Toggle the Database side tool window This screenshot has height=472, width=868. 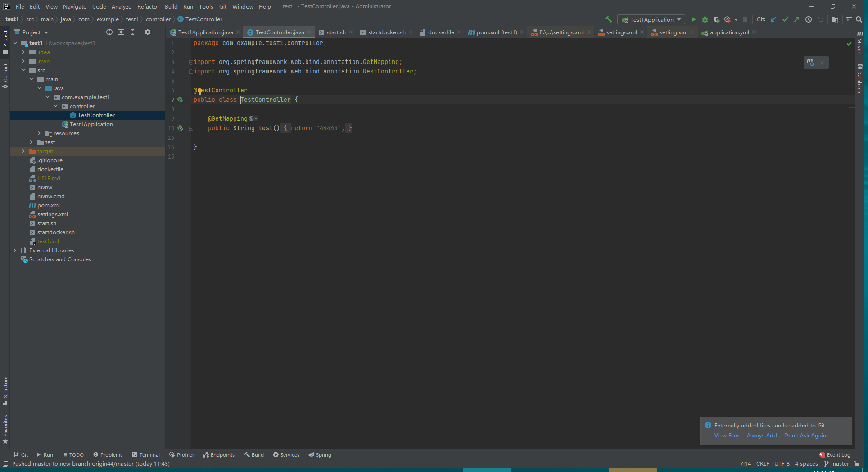859,78
